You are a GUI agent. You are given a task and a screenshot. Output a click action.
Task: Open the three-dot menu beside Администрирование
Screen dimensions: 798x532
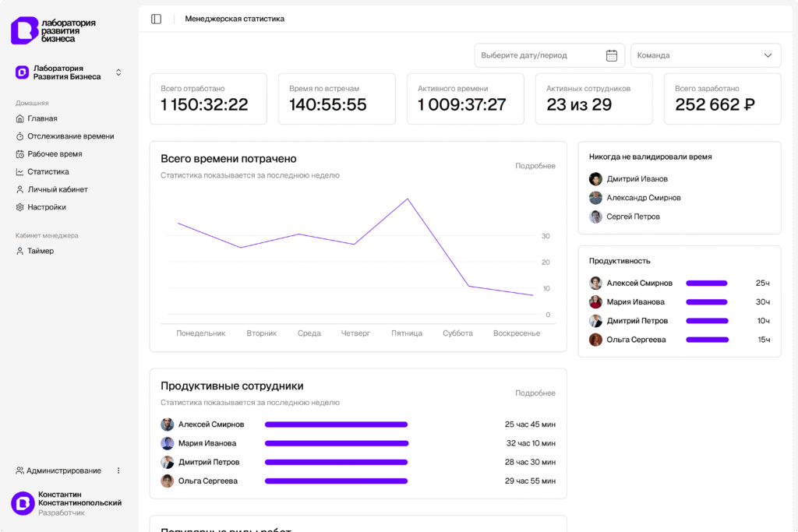[x=118, y=470]
